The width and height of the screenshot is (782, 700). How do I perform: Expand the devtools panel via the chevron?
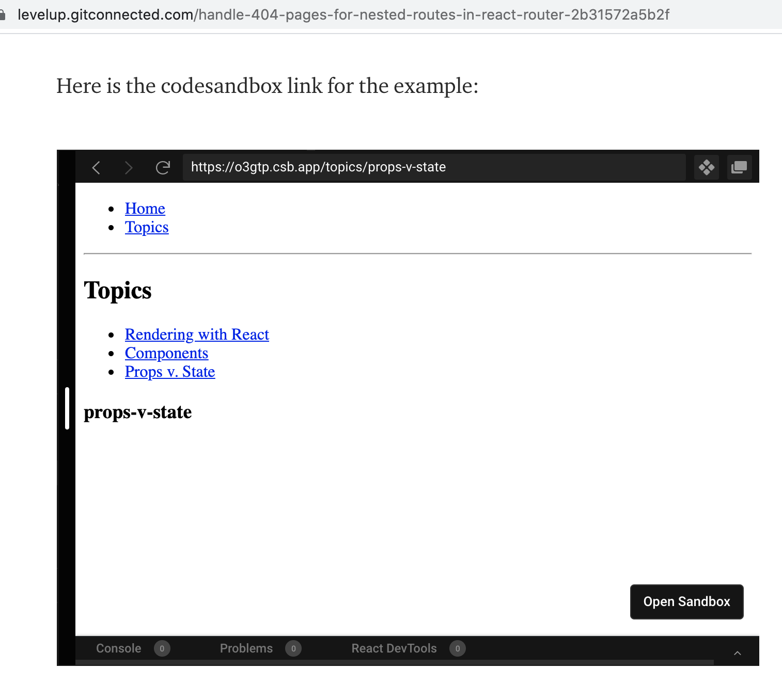(737, 653)
